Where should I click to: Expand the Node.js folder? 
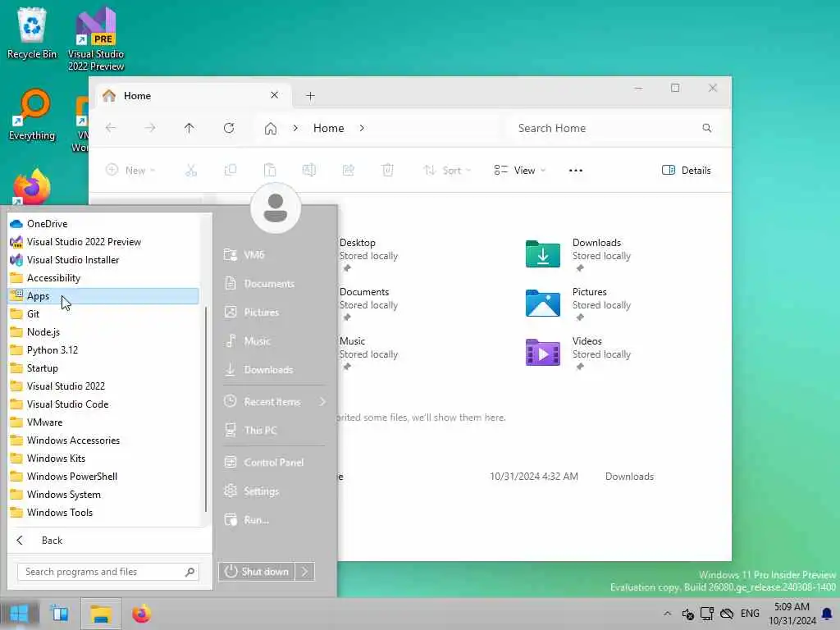tap(103, 332)
